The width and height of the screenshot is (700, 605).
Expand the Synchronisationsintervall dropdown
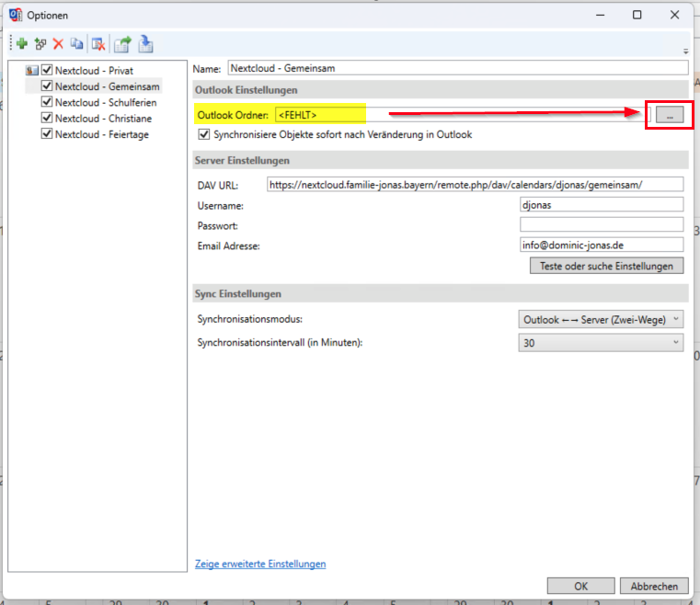pos(601,343)
